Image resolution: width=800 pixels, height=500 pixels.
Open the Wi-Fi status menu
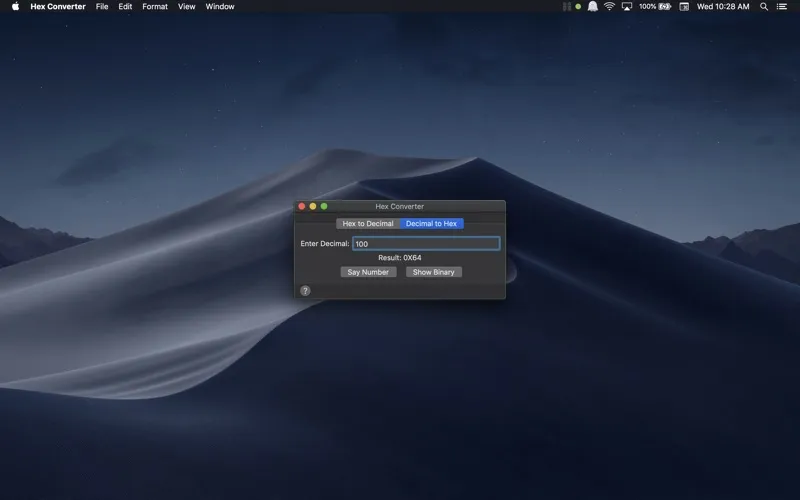coord(609,7)
